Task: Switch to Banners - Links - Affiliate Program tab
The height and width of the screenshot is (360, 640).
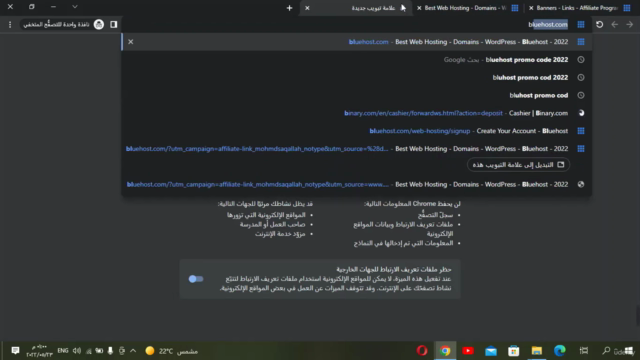Action: [x=580, y=8]
